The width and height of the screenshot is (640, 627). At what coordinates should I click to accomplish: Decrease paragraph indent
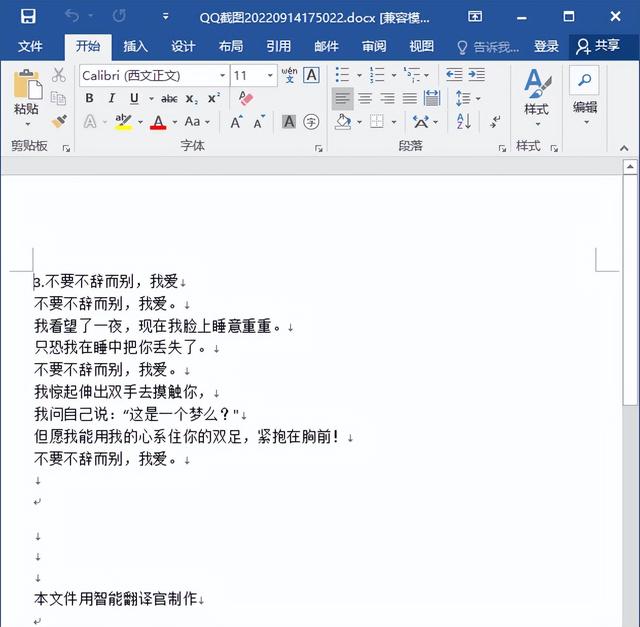(454, 75)
